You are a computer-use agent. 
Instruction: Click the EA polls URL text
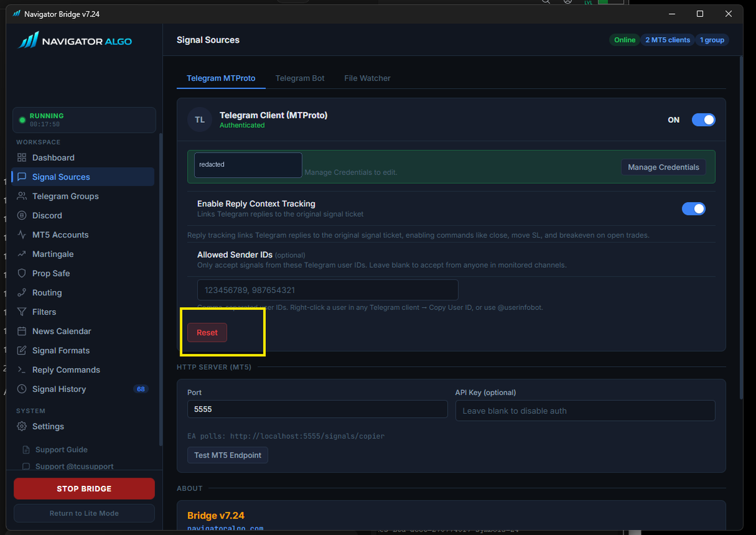click(x=286, y=436)
